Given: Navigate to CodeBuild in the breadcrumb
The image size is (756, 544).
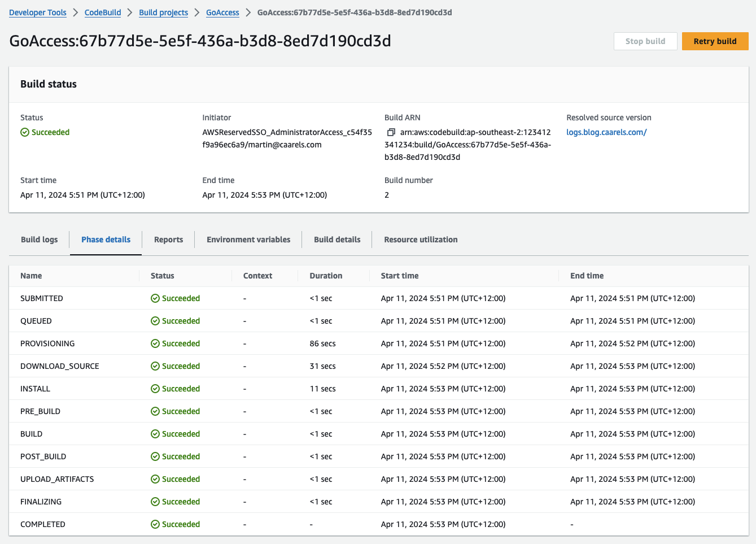Looking at the screenshot, I should pyautogui.click(x=103, y=12).
